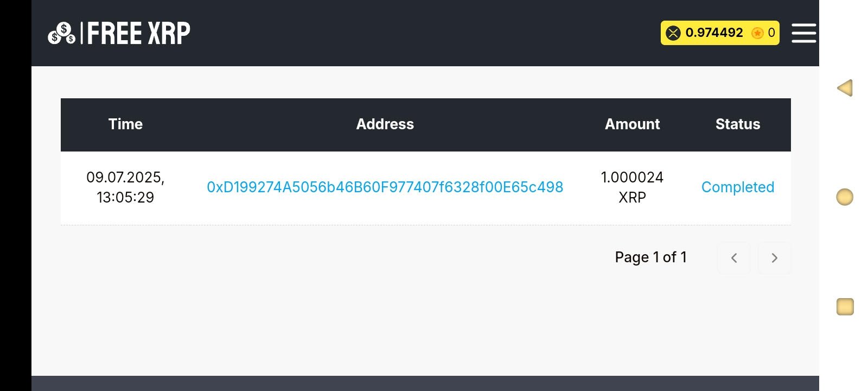Open the hamburger menu
Viewport: 868px width, 391px height.
tap(803, 33)
